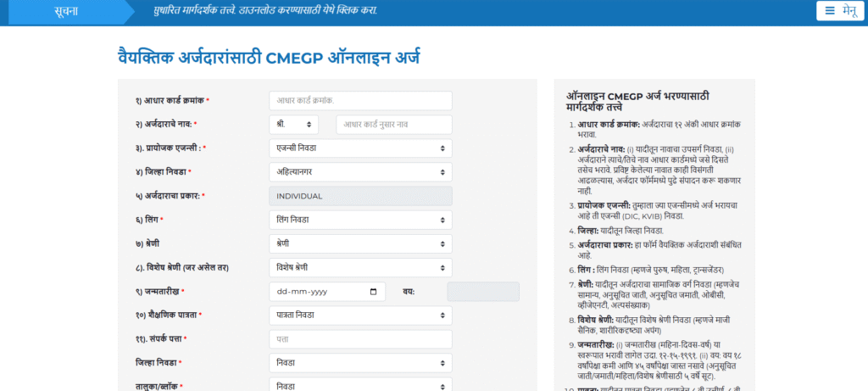Open the contact जिल्हा निवडा dropdown showing निवडा
The height and width of the screenshot is (391, 868).
360,363
